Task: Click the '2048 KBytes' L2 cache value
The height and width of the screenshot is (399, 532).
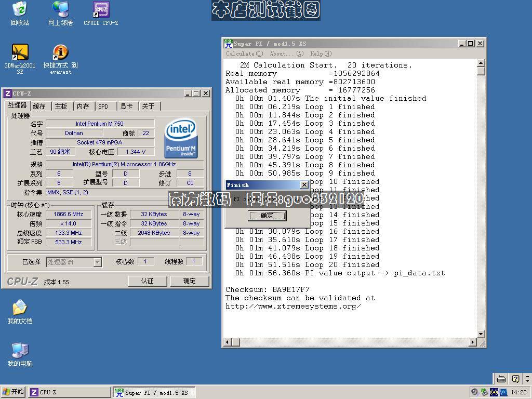Action: click(154, 233)
